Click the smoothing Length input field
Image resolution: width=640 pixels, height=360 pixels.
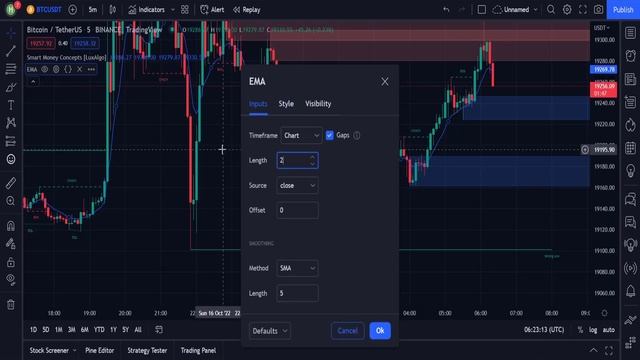tap(297, 293)
